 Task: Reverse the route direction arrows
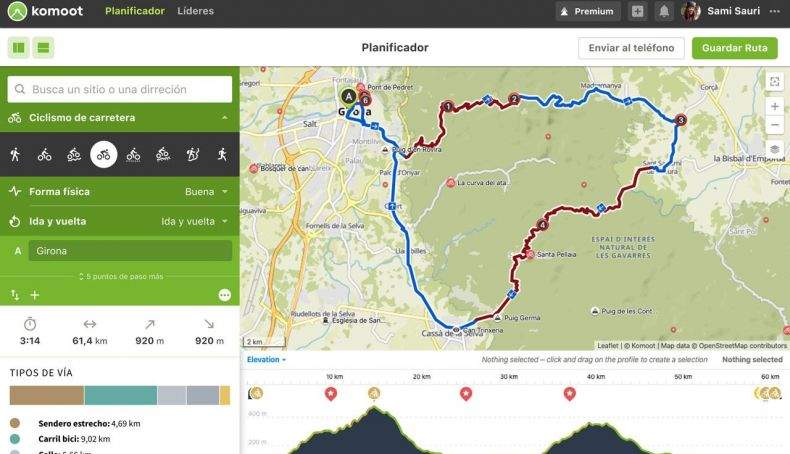(15, 295)
